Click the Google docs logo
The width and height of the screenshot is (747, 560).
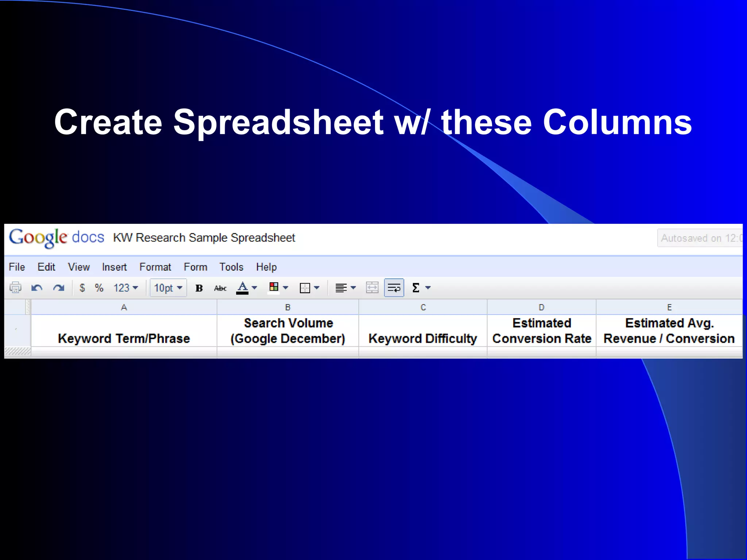[57, 238]
